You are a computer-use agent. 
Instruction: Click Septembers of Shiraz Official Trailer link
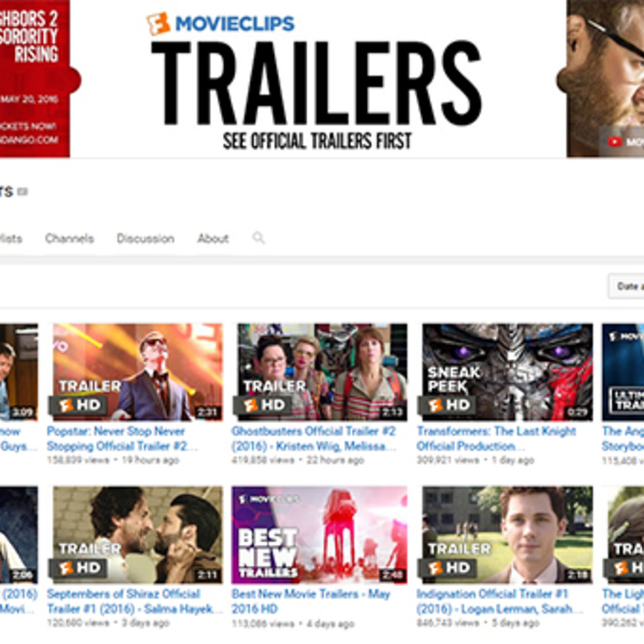(x=134, y=601)
